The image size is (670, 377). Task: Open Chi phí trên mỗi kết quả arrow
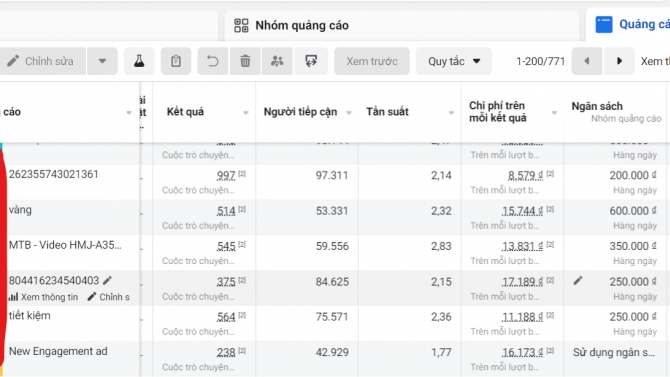click(554, 113)
